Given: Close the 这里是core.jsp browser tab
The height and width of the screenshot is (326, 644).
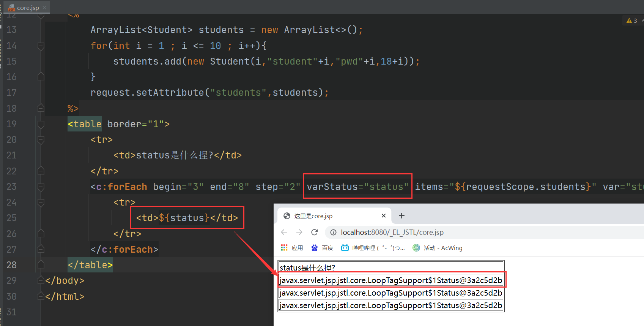Looking at the screenshot, I should 384,216.
